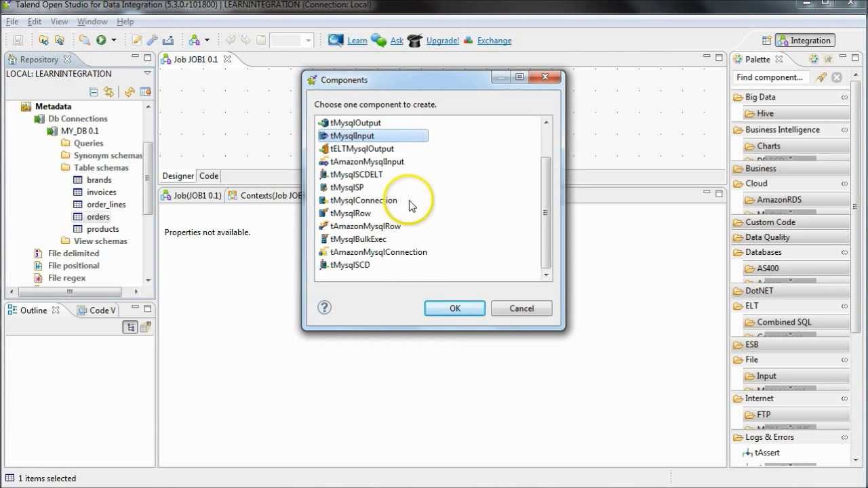Select the Metadata tree node

(53, 106)
